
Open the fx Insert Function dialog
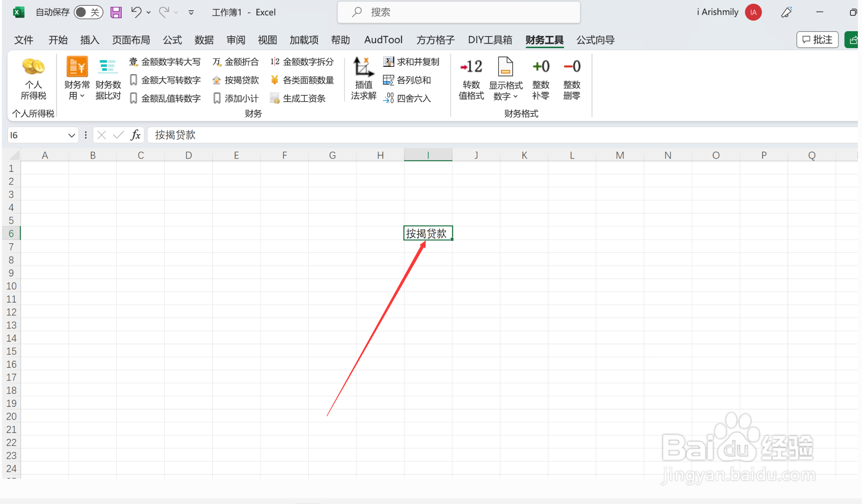(135, 135)
